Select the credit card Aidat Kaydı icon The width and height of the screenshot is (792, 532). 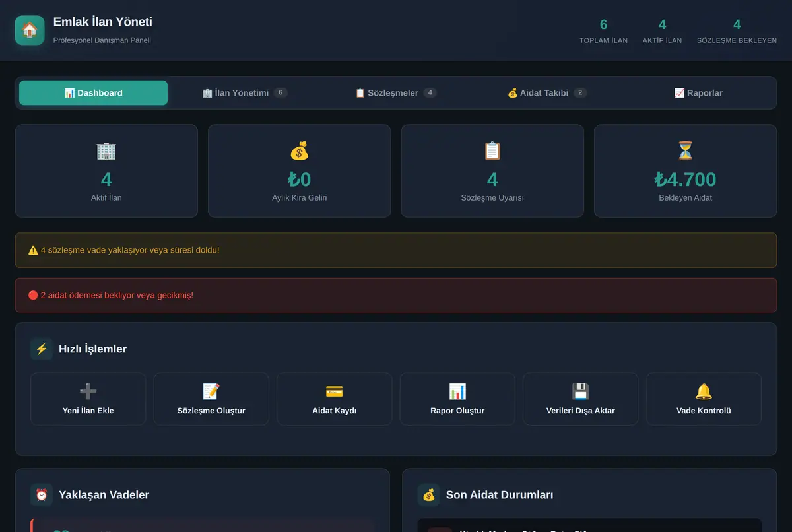tap(335, 391)
